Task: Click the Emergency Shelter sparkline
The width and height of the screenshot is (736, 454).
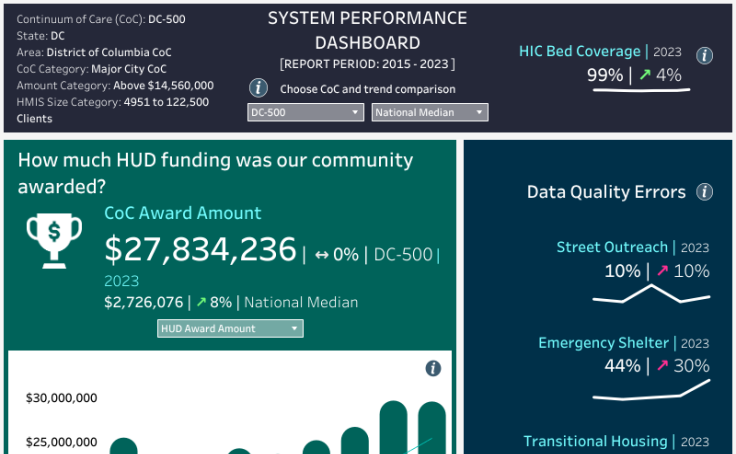Action: click(650, 391)
